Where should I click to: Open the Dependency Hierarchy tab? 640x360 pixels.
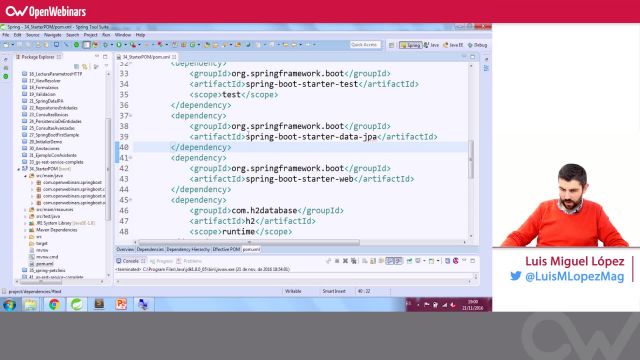tap(188, 249)
